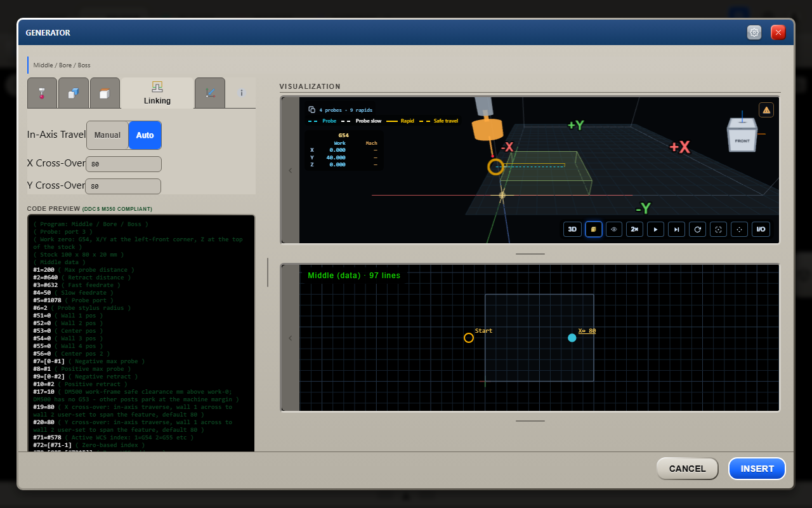Open the probe settings tab

(42, 93)
